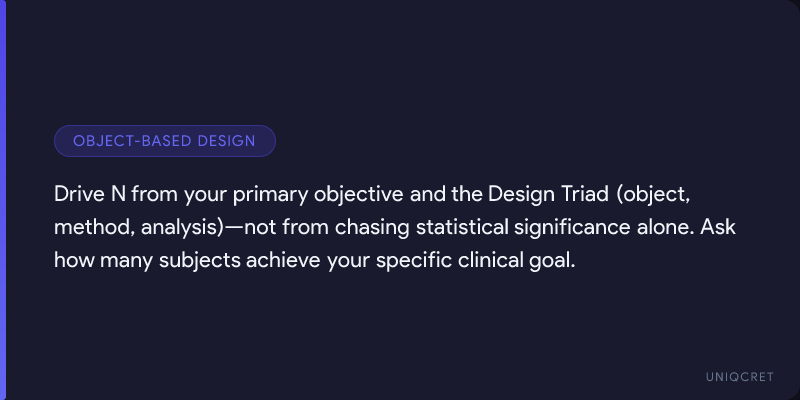Click the OBJECT-BASED DESIGN badge
Viewport: 800px width, 400px height.
(164, 141)
